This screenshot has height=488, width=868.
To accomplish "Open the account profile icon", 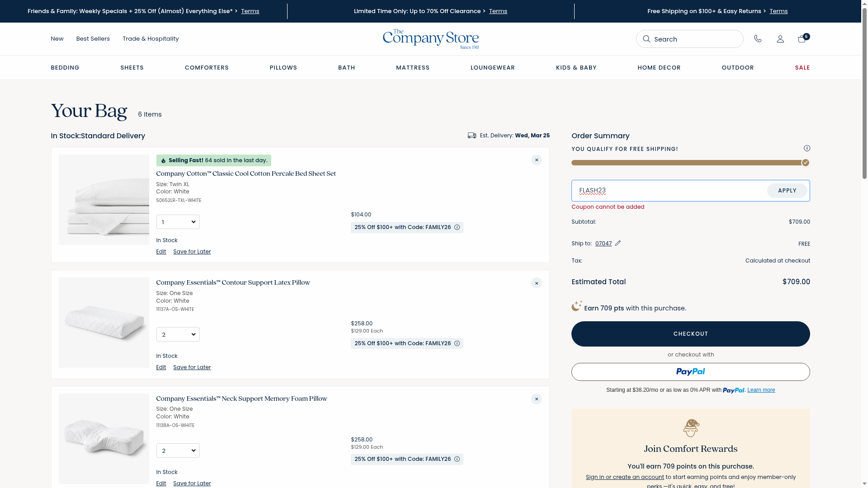I will 780,39.
